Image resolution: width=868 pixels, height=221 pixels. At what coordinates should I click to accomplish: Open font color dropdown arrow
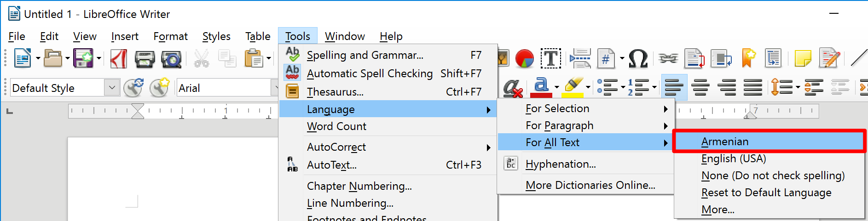click(x=557, y=87)
